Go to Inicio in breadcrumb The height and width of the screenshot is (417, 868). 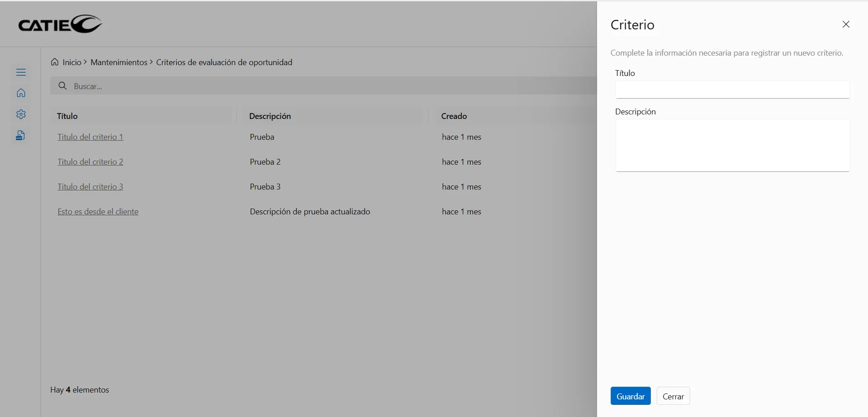tap(72, 62)
